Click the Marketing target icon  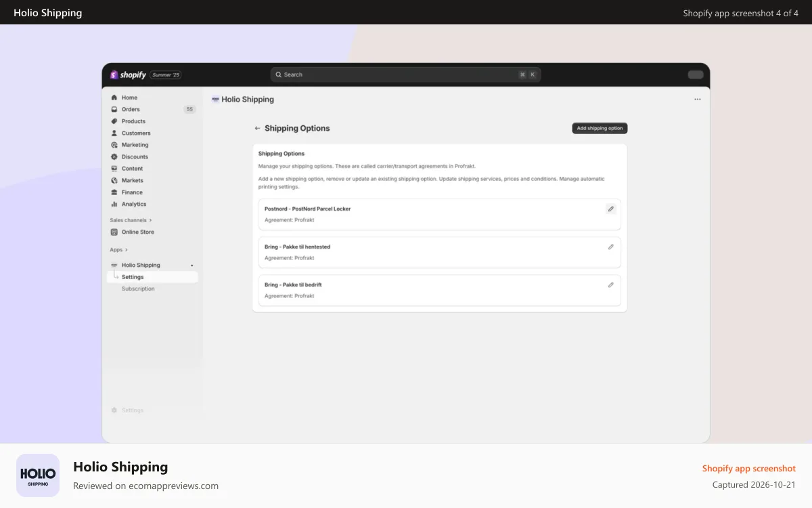[114, 145]
